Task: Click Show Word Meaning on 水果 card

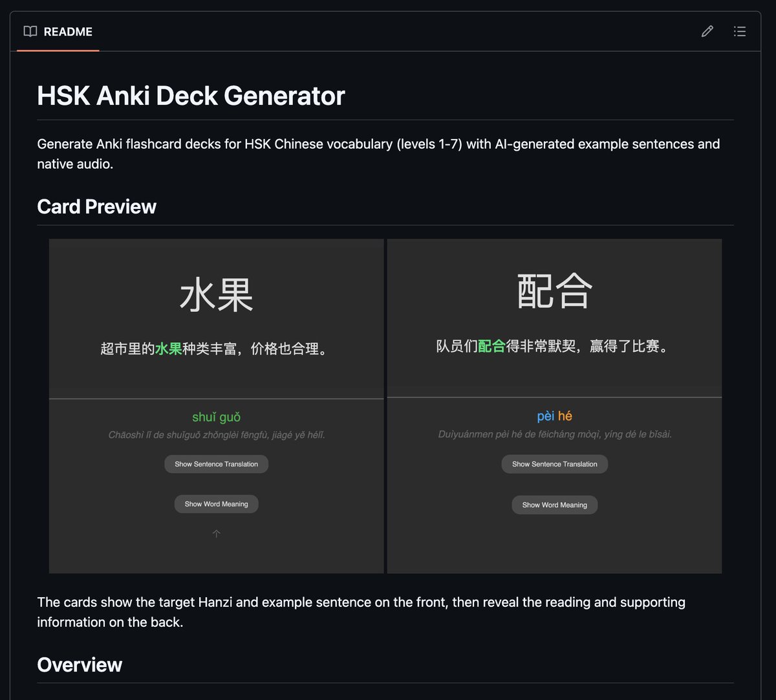Action: [216, 504]
